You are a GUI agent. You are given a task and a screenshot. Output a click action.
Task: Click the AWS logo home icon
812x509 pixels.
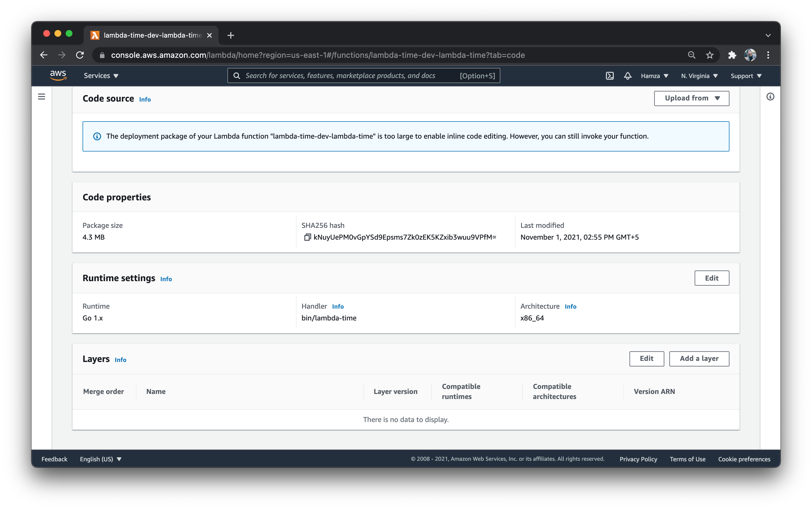coord(58,75)
